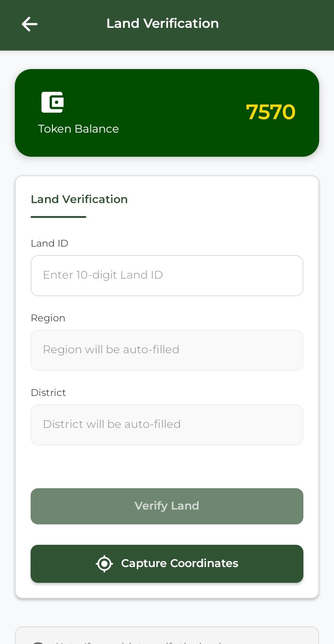Click the Land ID field label
Screen dimensions: 334x644
(50, 243)
